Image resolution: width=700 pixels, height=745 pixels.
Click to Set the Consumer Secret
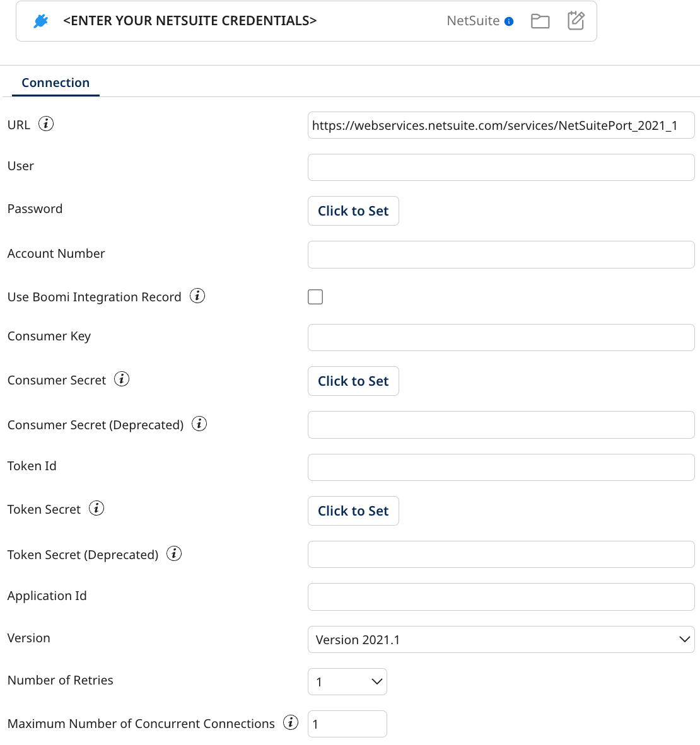[353, 381]
